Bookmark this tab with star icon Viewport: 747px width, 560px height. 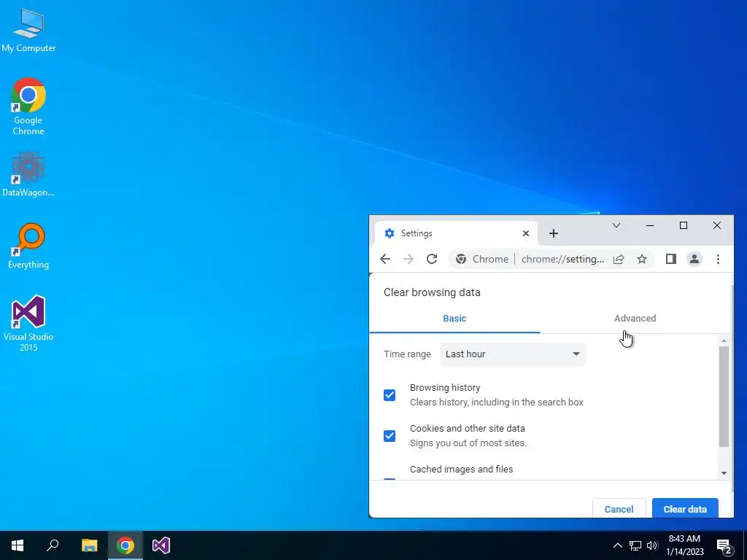[x=642, y=259]
